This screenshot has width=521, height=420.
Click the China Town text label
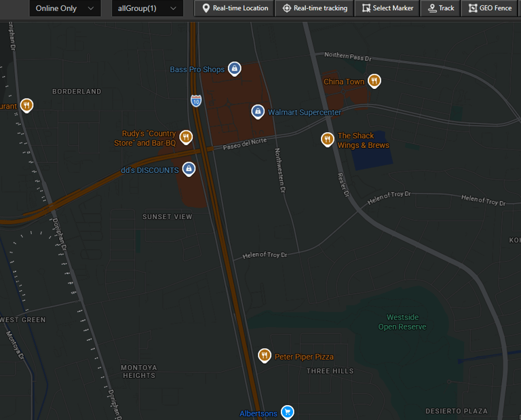(344, 81)
